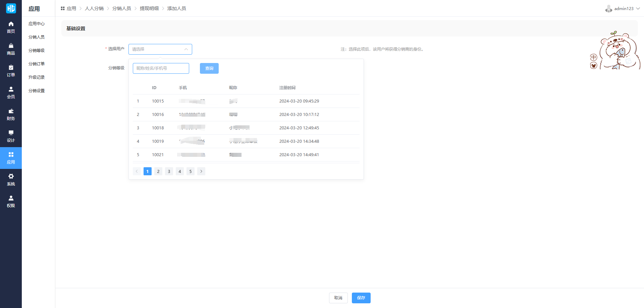Select the 会员 member icon

pos(11,89)
